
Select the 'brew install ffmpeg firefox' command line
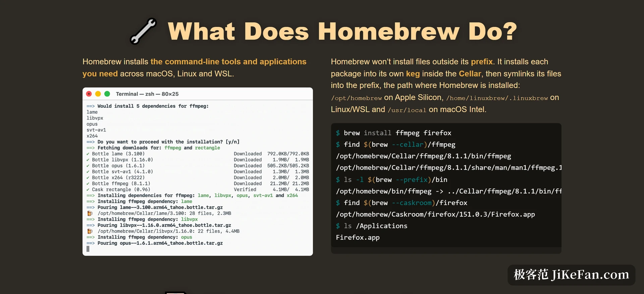tap(393, 133)
